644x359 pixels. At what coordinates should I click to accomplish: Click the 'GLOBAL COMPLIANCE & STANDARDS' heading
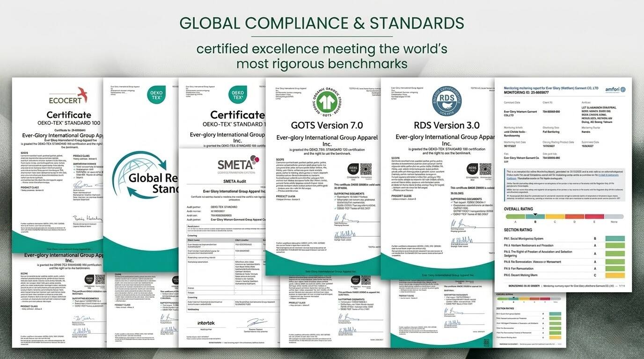tap(322, 23)
